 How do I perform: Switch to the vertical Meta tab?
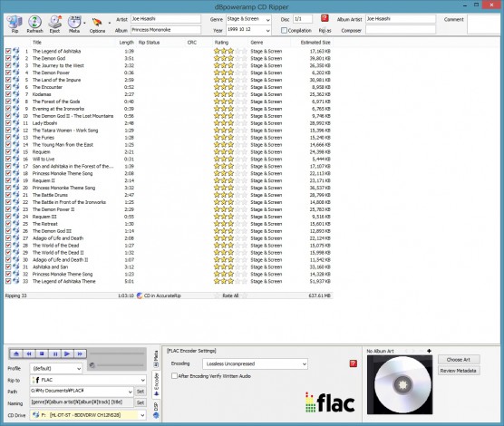point(156,359)
